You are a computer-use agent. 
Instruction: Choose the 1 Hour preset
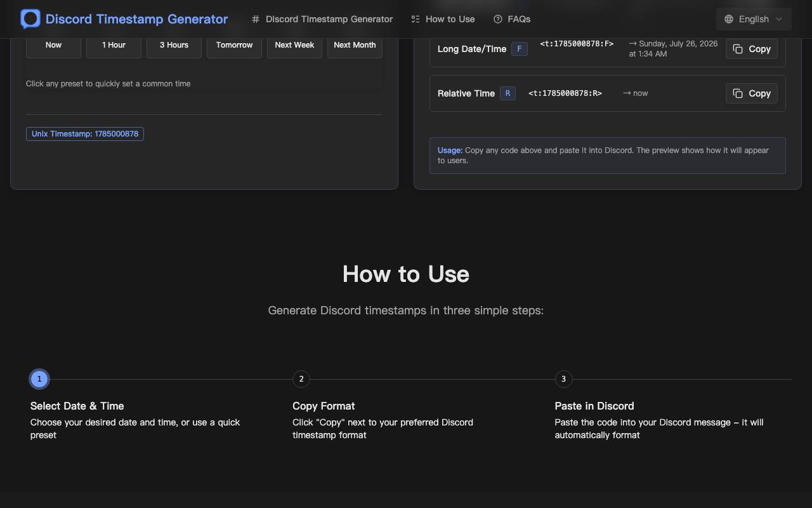[x=114, y=45]
